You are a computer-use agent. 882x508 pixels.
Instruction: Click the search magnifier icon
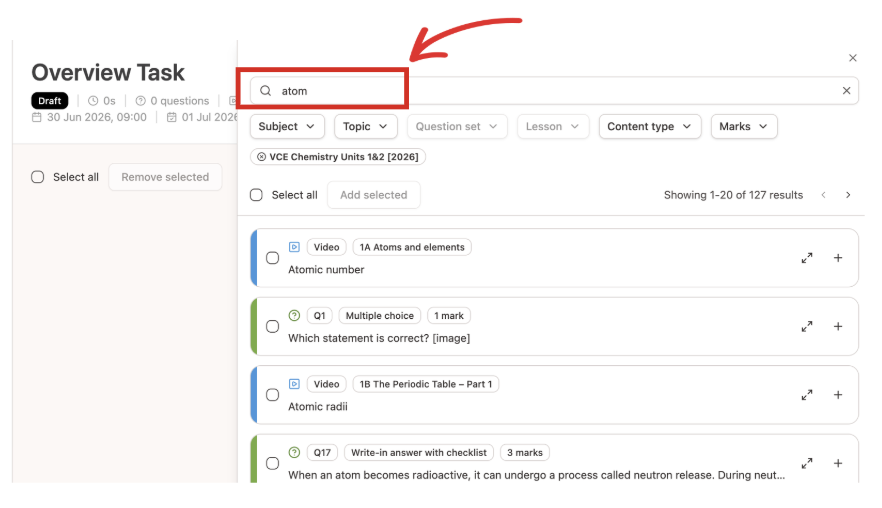coord(266,91)
